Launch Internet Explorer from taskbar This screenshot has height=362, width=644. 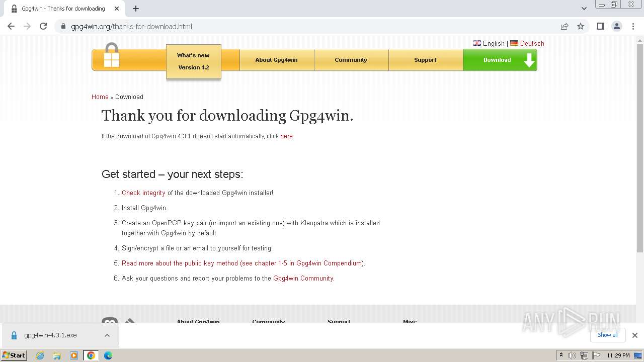click(x=40, y=355)
